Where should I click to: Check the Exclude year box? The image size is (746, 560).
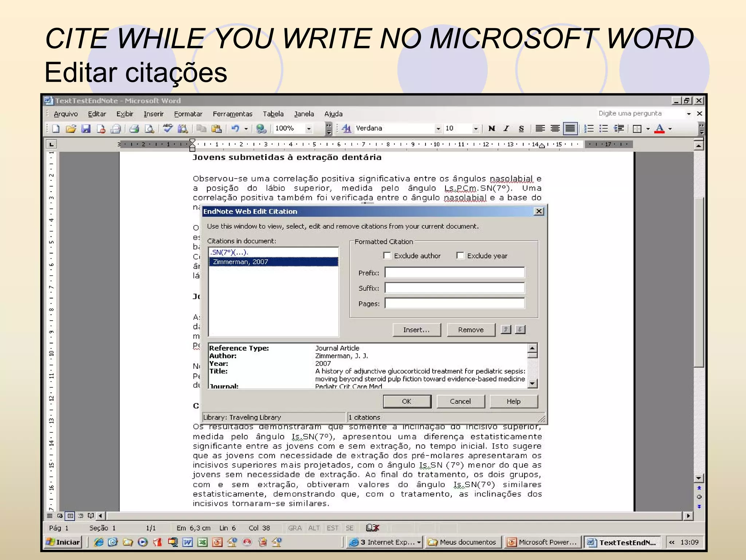coord(460,256)
